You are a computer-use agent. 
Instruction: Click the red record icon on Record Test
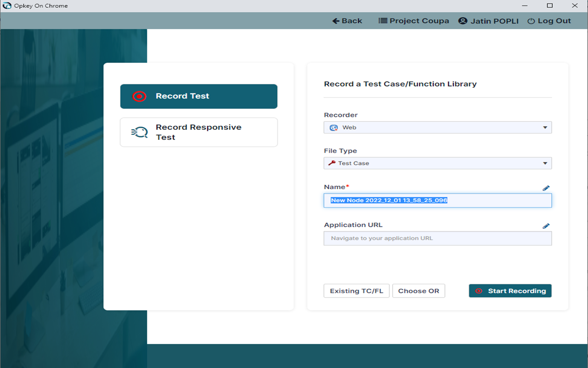139,96
